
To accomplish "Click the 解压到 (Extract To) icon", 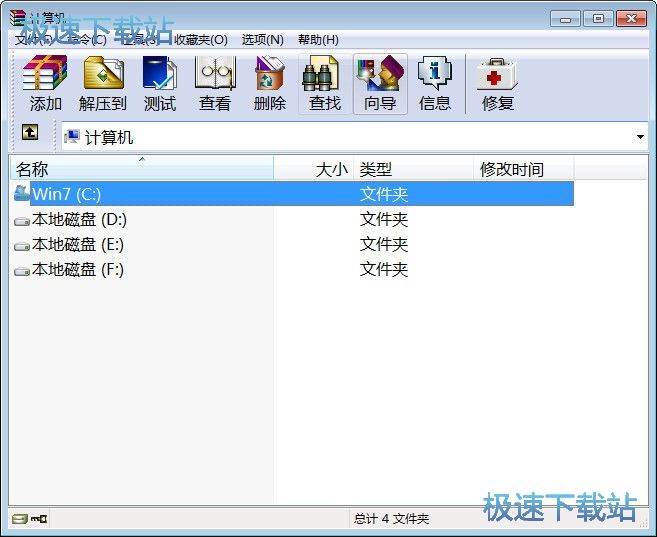I will click(103, 82).
